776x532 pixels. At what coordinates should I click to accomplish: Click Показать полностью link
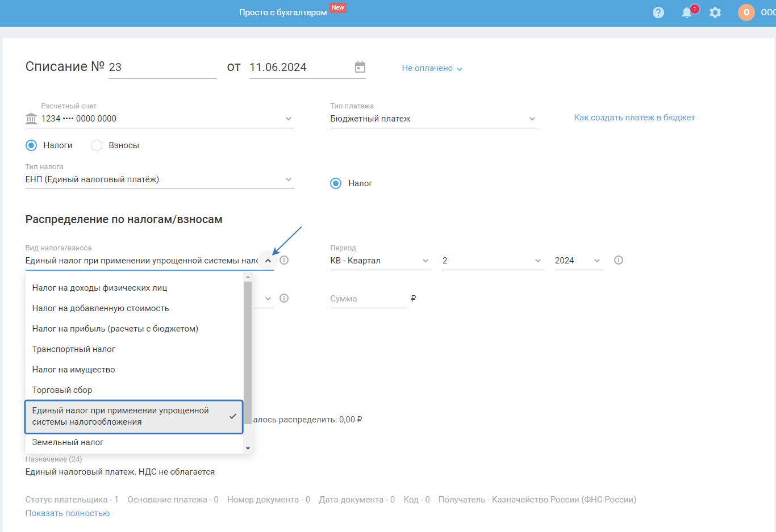tap(68, 513)
